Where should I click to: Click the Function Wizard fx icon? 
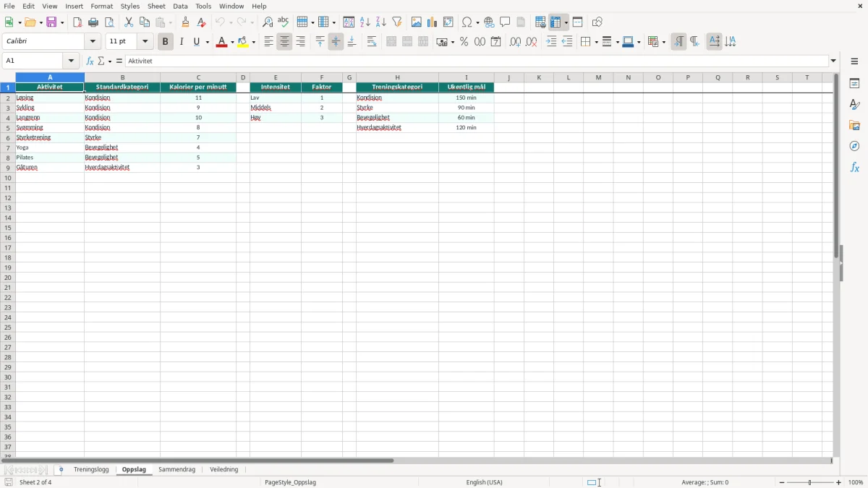[x=90, y=61]
